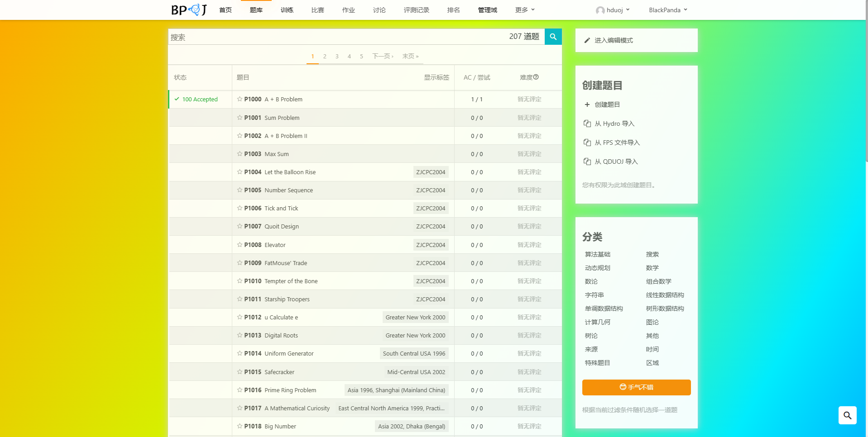Star problem P1006 Tick and Tick
The height and width of the screenshot is (437, 868).
click(x=240, y=208)
